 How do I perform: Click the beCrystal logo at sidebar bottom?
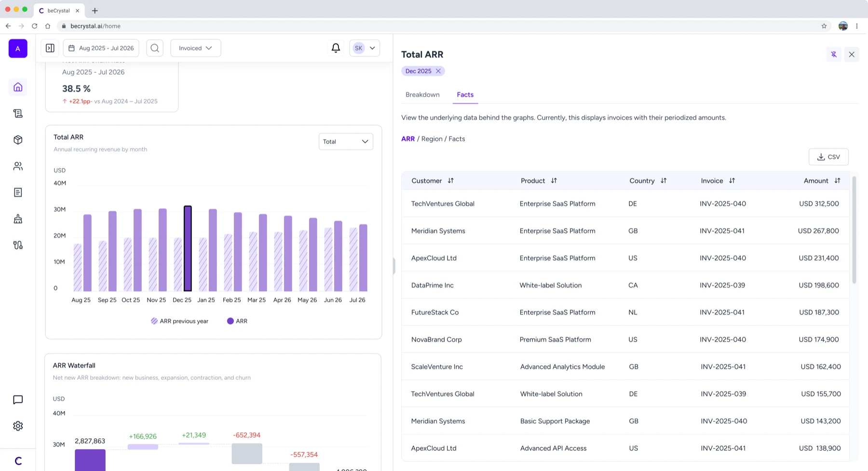click(18, 461)
